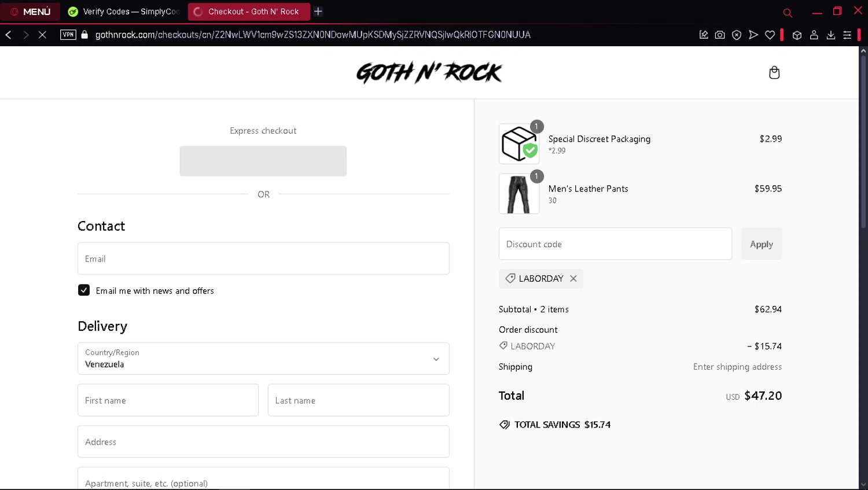Toggle the VPN badge
The height and width of the screenshot is (490, 868).
68,35
